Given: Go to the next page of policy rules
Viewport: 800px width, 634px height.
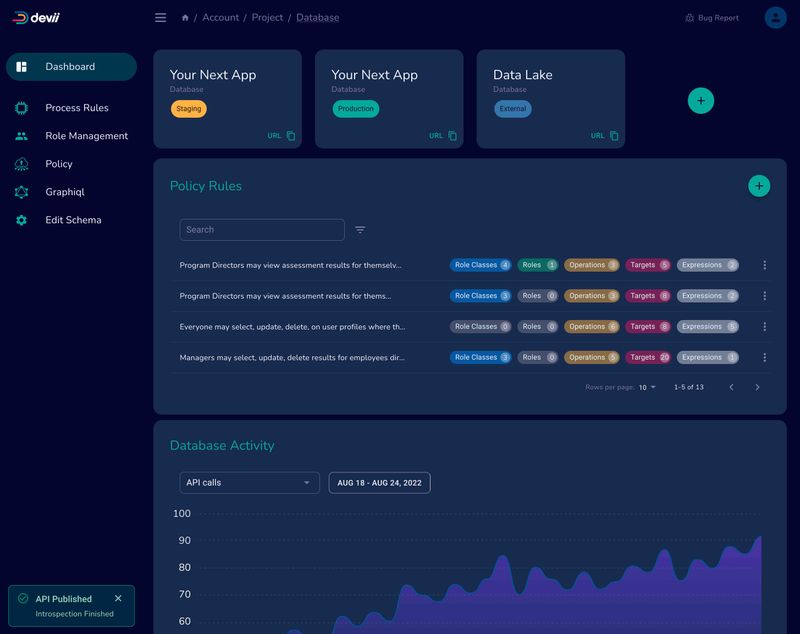Looking at the screenshot, I should click(757, 387).
